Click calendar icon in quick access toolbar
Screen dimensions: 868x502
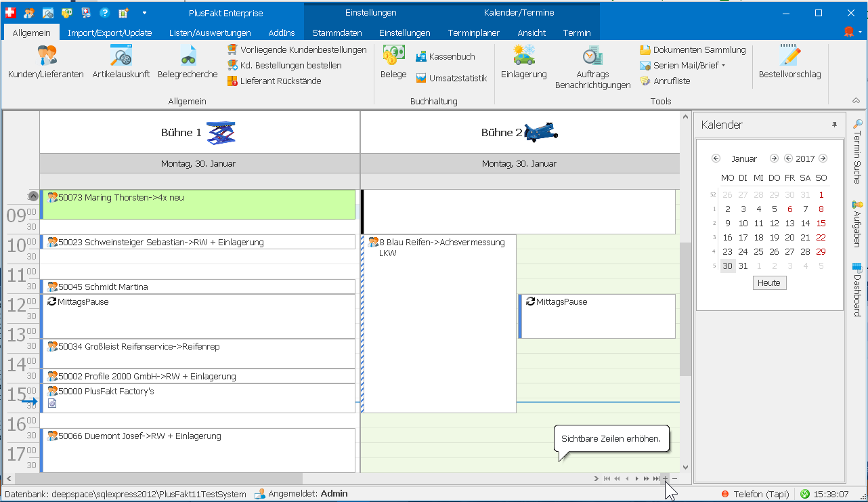pos(123,13)
